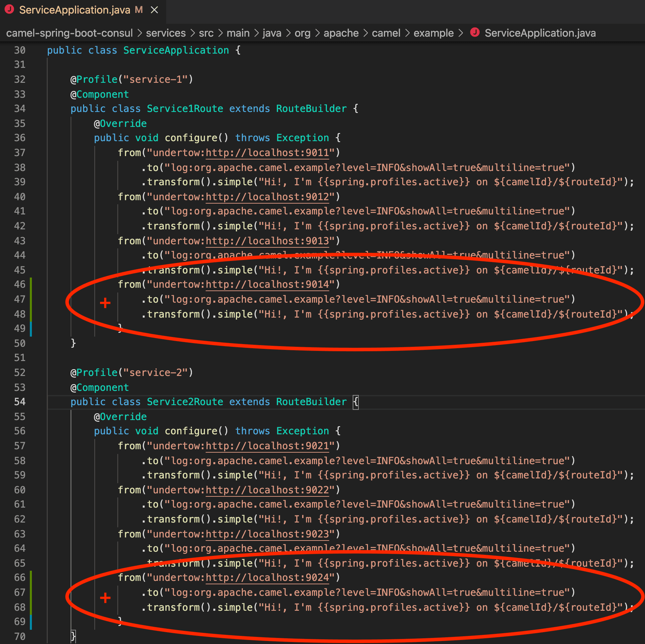
Task: Click the Java file icon in the tab
Action: pos(9,10)
